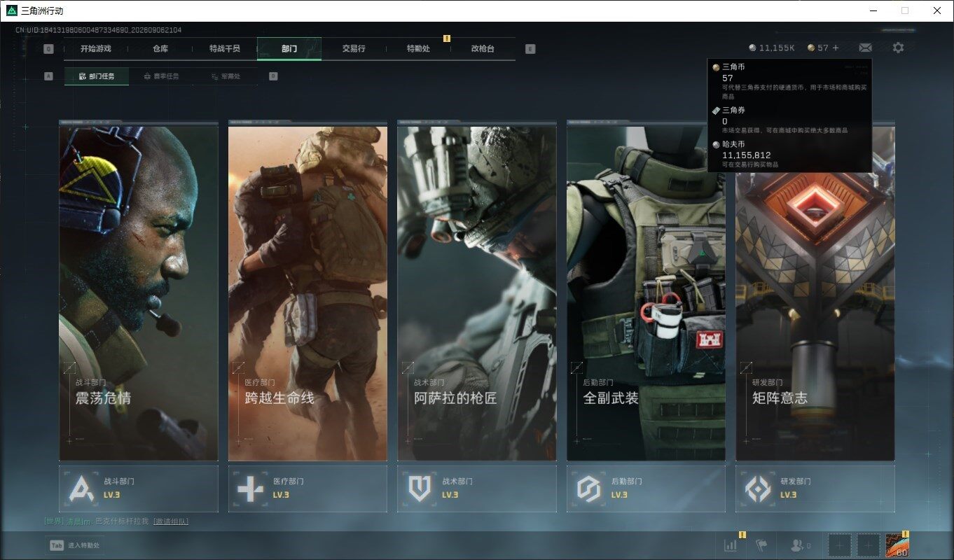Maximize the 三角洲行动 window
Screen dimensions: 954x560
click(x=905, y=10)
